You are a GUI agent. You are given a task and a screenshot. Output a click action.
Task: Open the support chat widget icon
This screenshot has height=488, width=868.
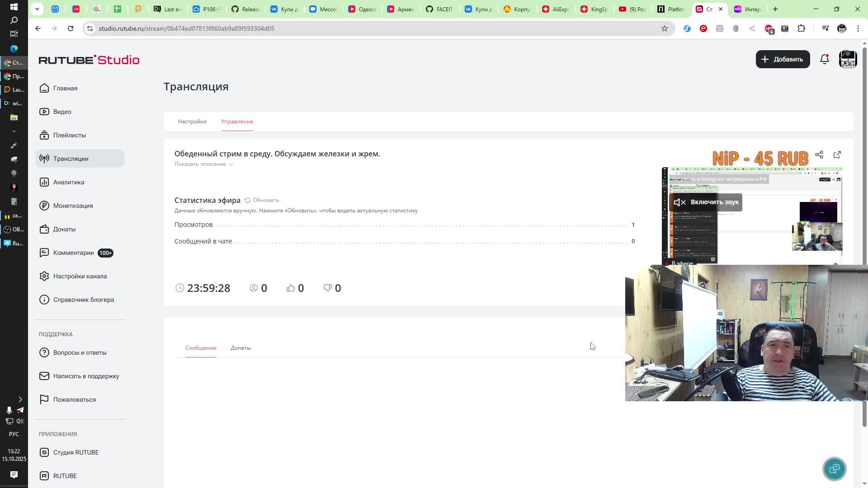(834, 469)
